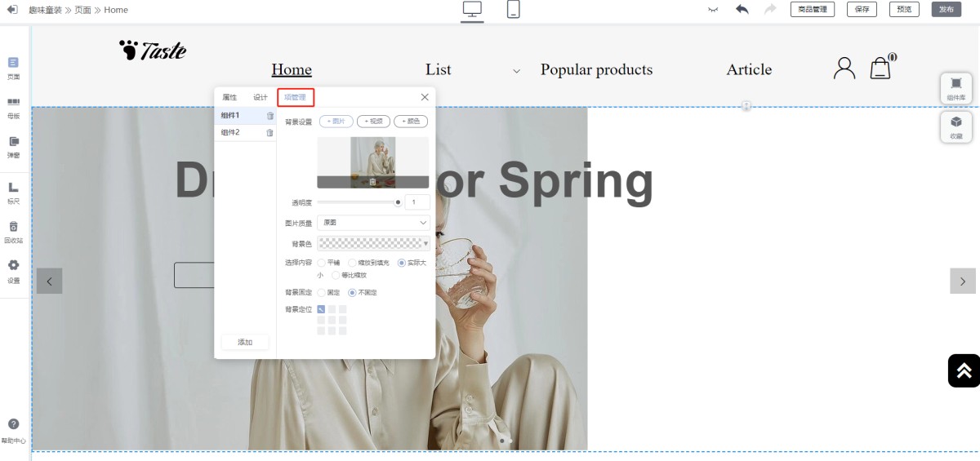The image size is (980, 461).
Task: Choose the 等比缩放 proportional scale option
Action: point(336,275)
